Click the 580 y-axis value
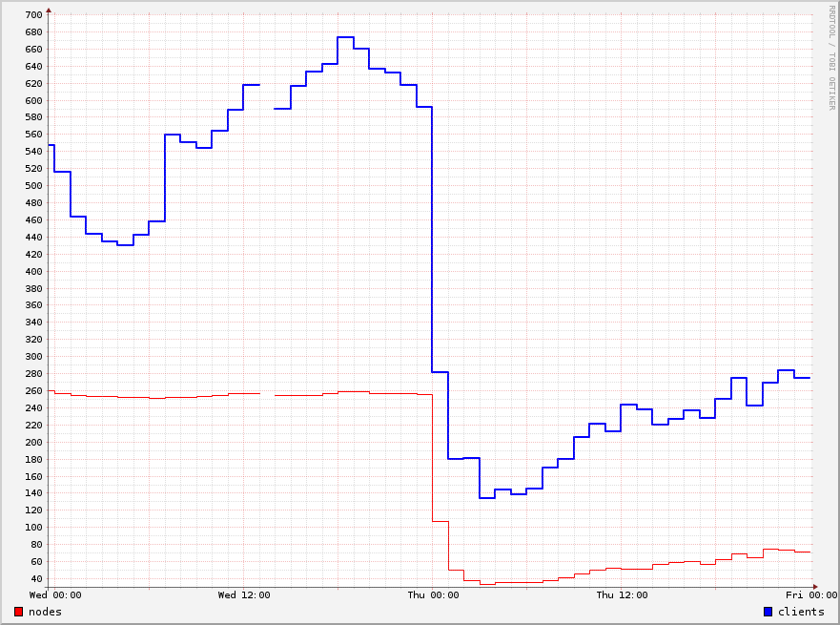The image size is (840, 625). [x=33, y=116]
